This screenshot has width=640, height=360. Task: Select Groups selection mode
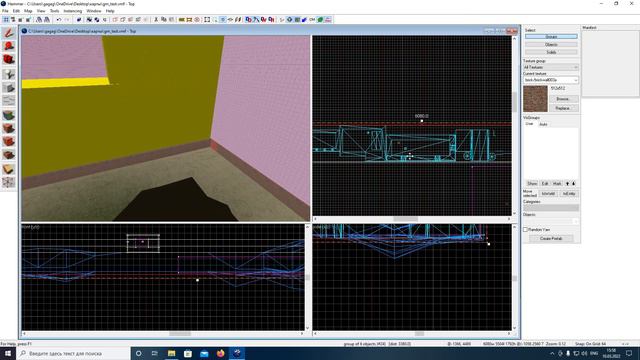(x=551, y=37)
